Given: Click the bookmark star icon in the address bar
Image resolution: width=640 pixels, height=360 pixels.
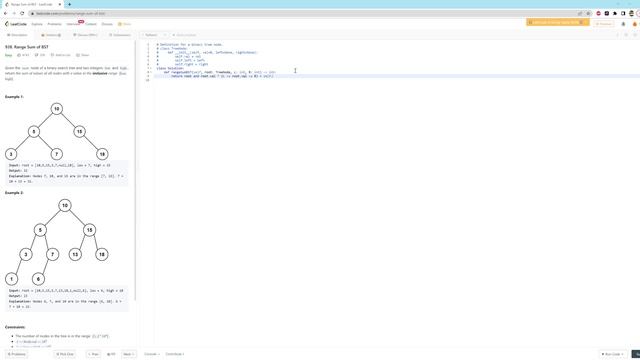Looking at the screenshot, I should tap(588, 13).
